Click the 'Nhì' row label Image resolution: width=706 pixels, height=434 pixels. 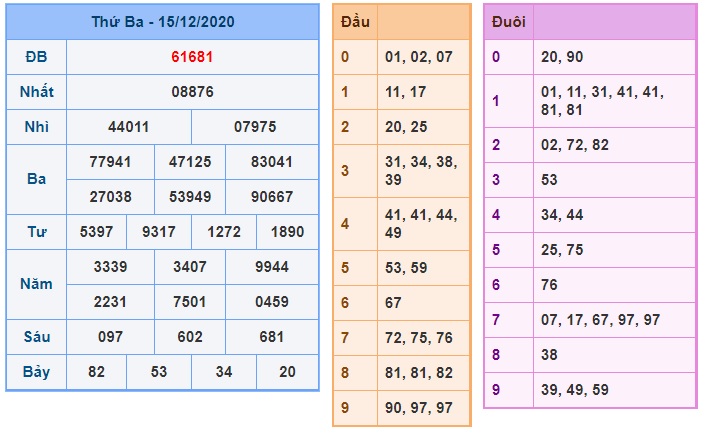click(36, 127)
